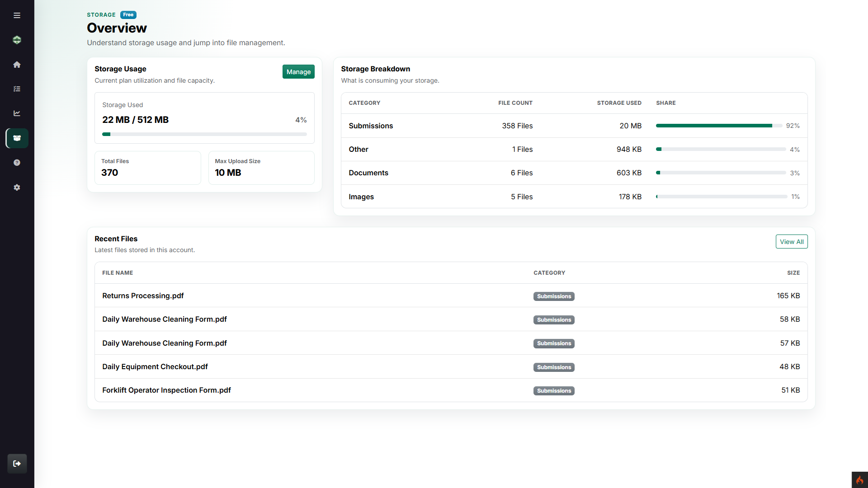Image resolution: width=868 pixels, height=488 pixels.
Task: Open Daily Equipment Checkout.pdf file
Action: tap(155, 366)
